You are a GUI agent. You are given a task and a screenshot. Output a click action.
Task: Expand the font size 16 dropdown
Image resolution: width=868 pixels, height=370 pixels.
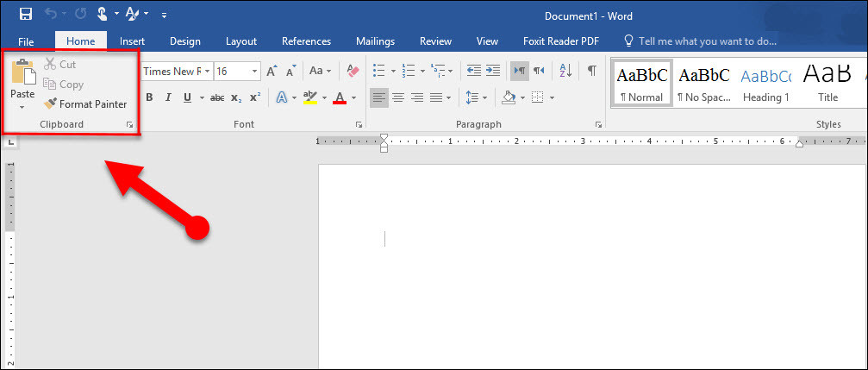(254, 71)
